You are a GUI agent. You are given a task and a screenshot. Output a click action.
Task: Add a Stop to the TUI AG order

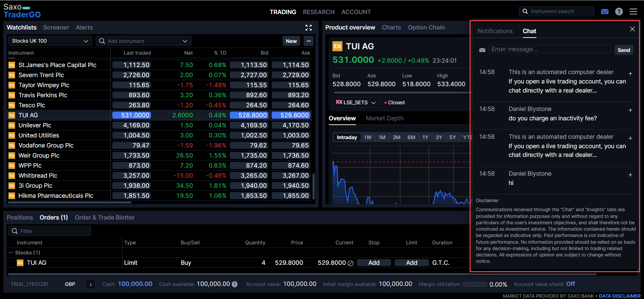tap(374, 263)
